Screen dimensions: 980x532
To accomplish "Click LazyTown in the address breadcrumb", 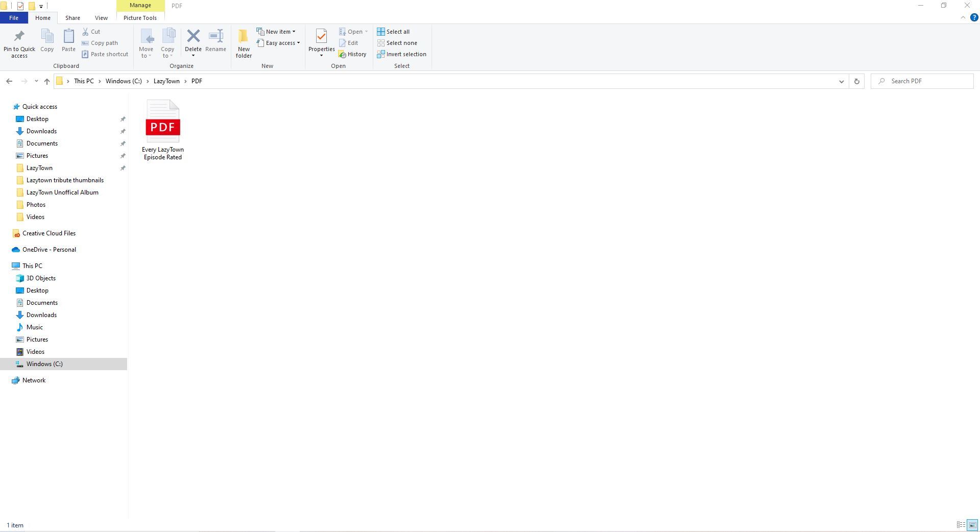I will click(166, 81).
